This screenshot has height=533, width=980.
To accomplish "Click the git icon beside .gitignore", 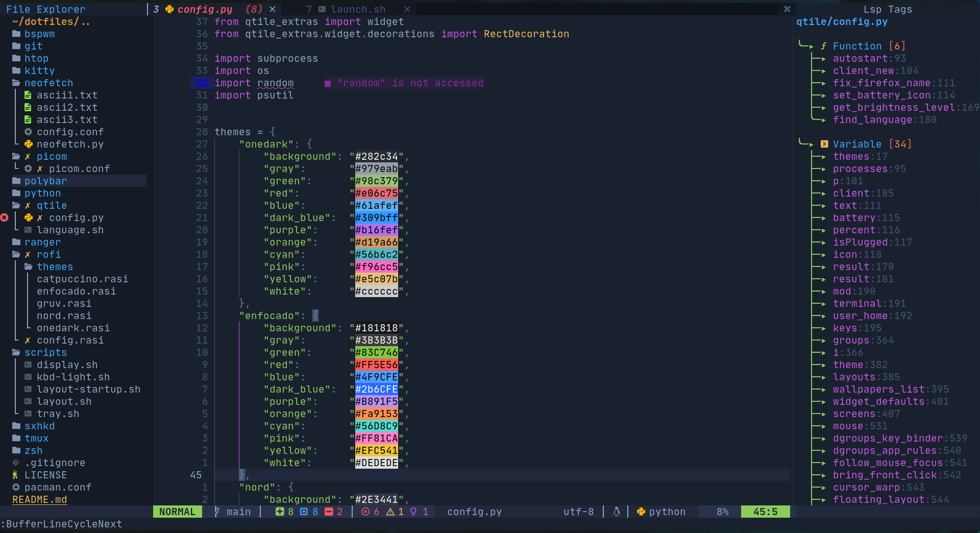I will [x=16, y=463].
